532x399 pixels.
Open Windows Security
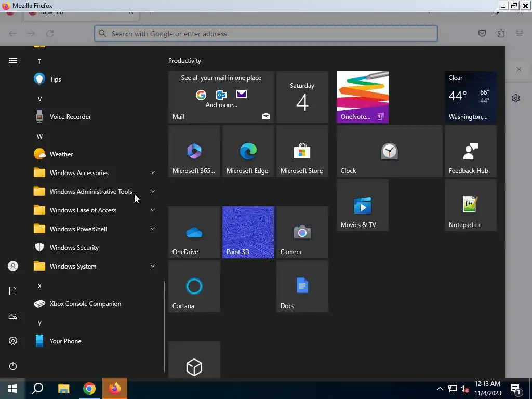(95, 248)
